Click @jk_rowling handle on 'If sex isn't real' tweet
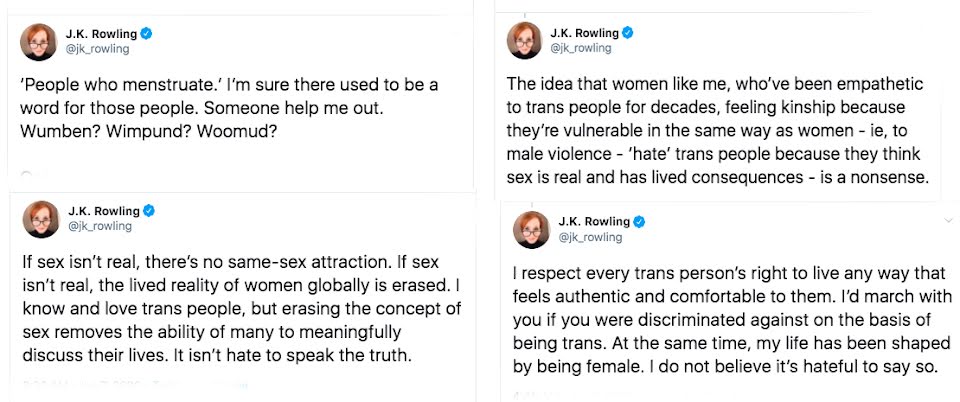 pos(100,226)
